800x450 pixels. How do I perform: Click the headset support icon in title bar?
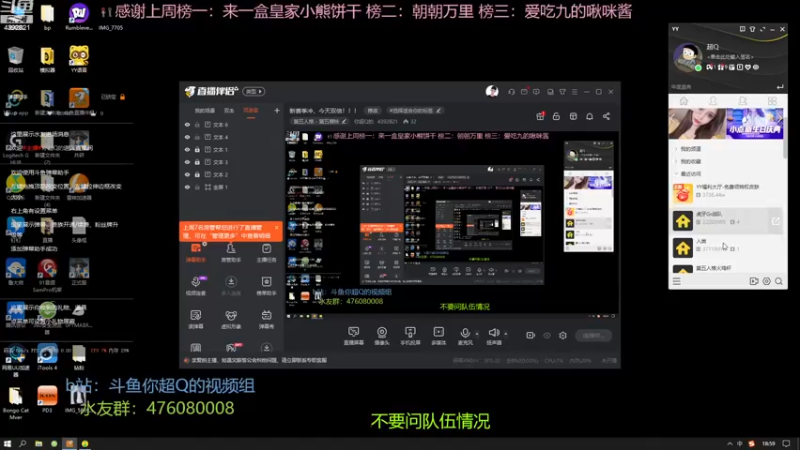(x=511, y=92)
